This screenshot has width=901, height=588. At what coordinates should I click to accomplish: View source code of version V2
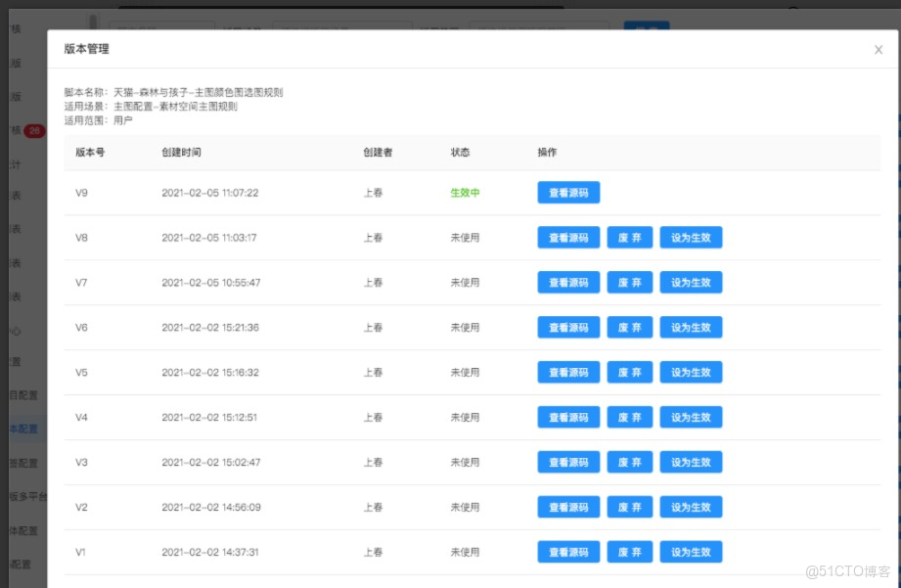[x=568, y=507]
